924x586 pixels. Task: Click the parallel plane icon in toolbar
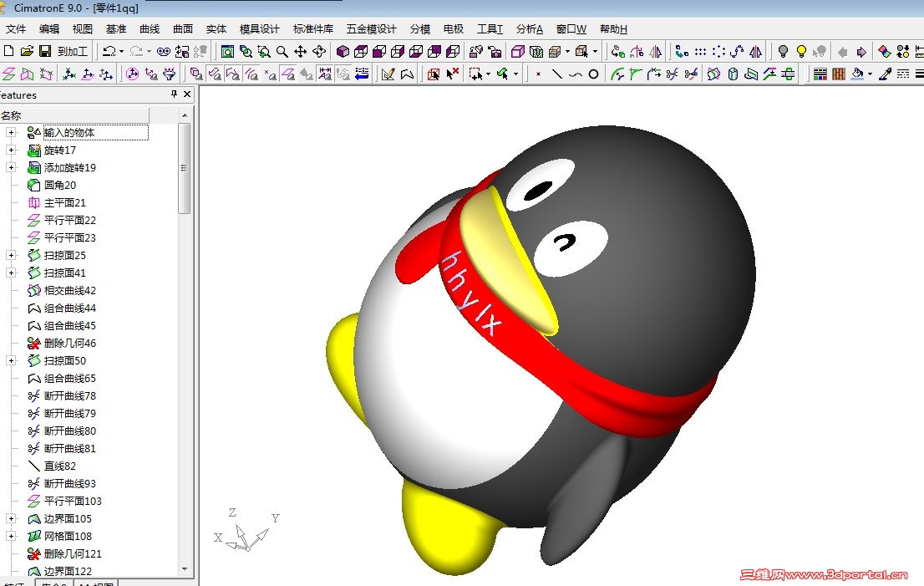coord(9,74)
